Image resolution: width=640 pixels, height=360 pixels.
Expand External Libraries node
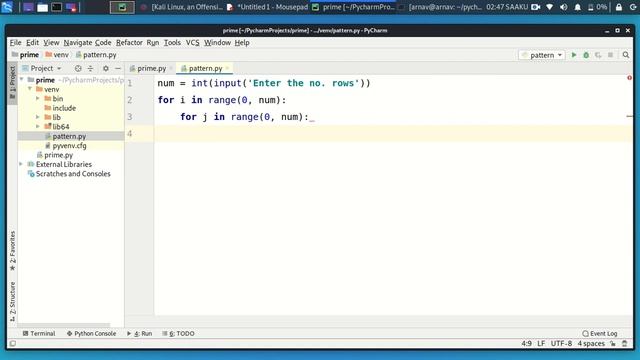(x=21, y=164)
